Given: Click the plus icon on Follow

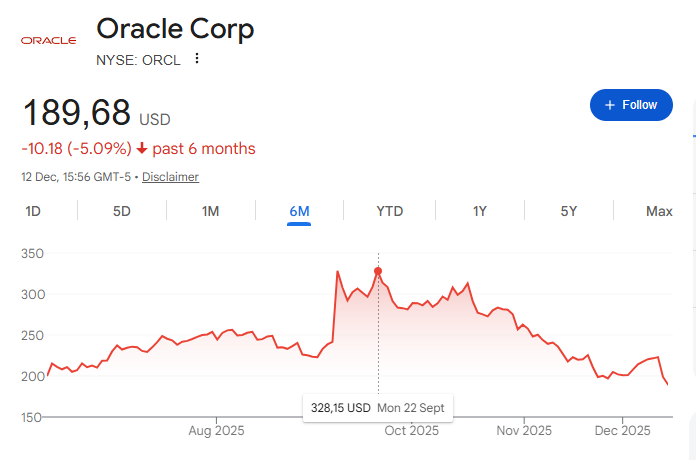Looking at the screenshot, I should click(608, 105).
